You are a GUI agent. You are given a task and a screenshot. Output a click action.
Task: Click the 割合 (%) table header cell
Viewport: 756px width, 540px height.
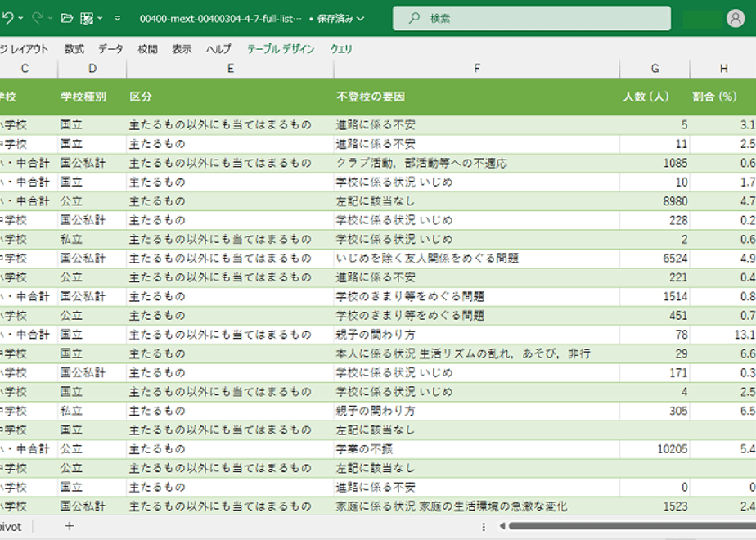[x=722, y=97]
